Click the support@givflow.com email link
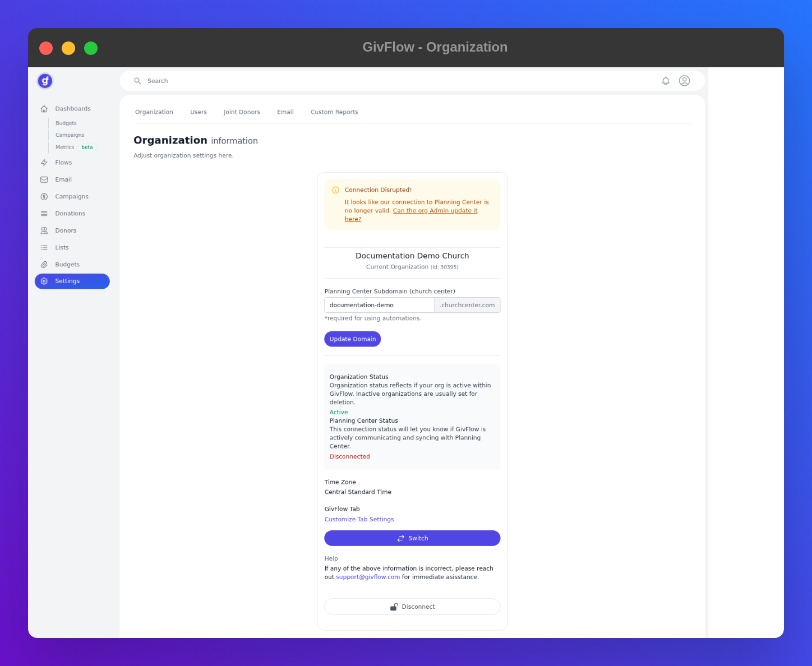 click(368, 577)
